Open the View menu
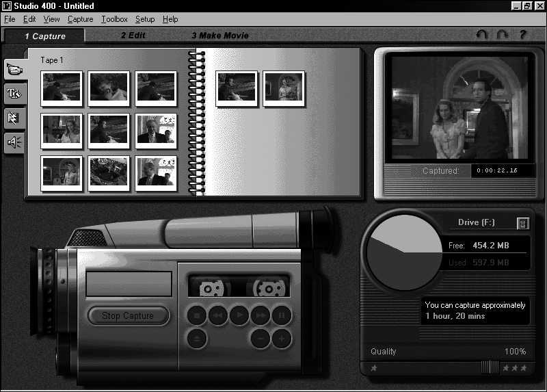The height and width of the screenshot is (392, 547). click(x=51, y=19)
